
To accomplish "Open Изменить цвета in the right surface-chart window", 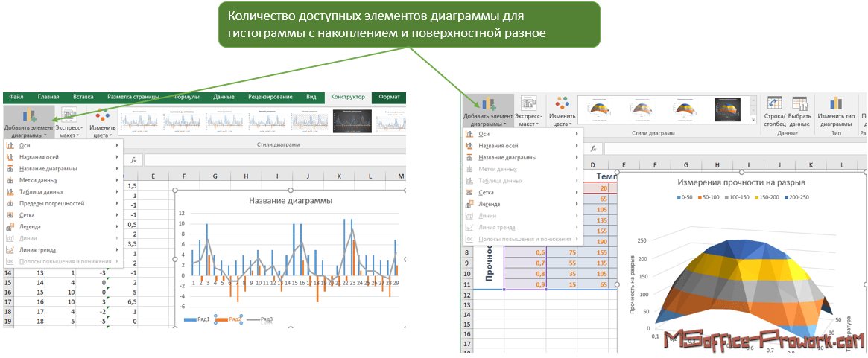I will (x=562, y=111).
